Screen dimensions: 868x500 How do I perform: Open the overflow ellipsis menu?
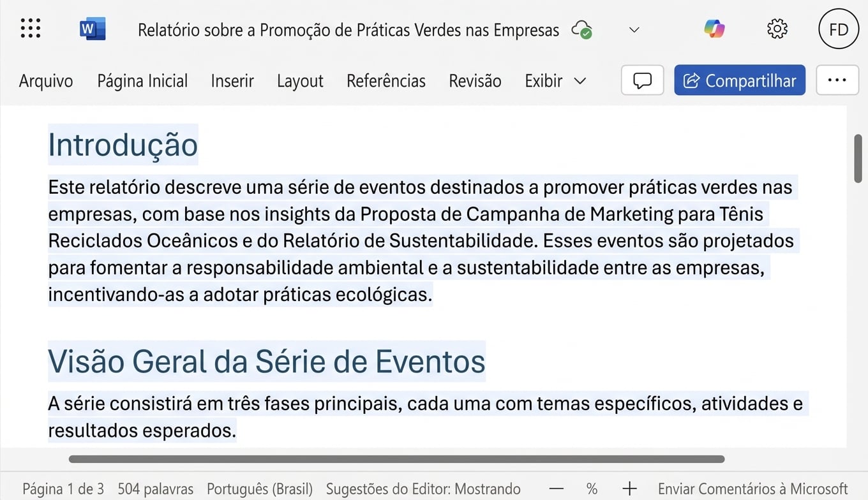(837, 80)
